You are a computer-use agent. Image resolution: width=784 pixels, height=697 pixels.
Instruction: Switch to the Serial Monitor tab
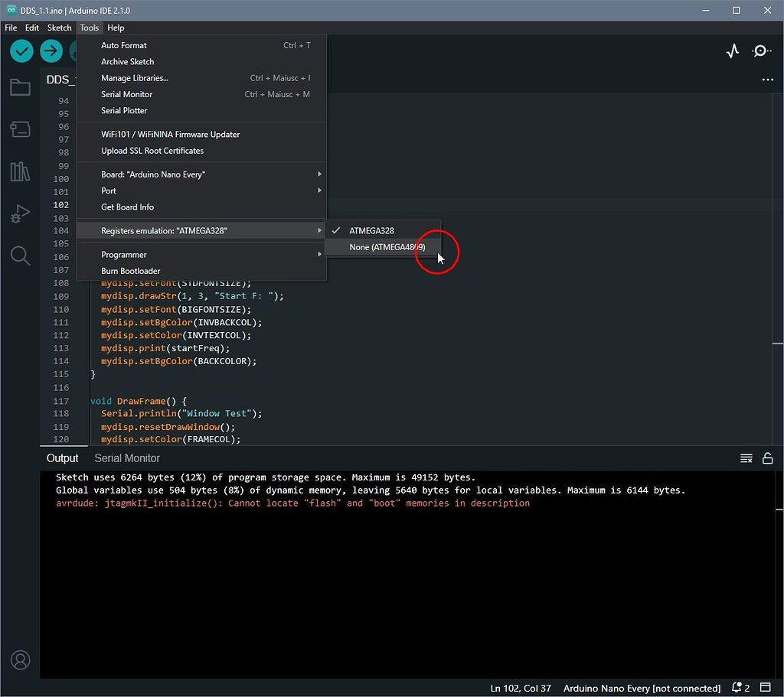(x=127, y=458)
